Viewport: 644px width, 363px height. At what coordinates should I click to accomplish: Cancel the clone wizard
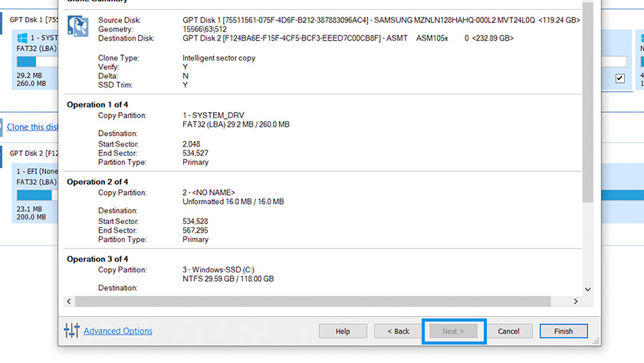(x=508, y=332)
